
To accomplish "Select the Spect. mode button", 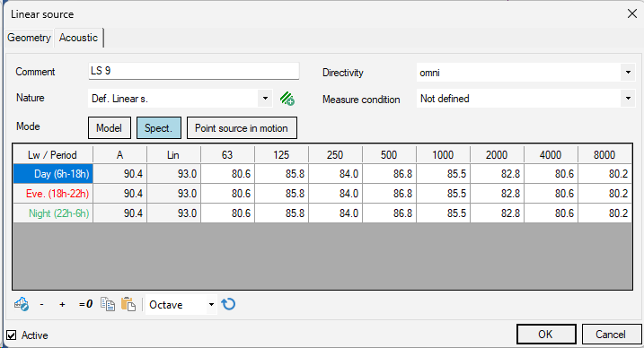I will pyautogui.click(x=159, y=128).
